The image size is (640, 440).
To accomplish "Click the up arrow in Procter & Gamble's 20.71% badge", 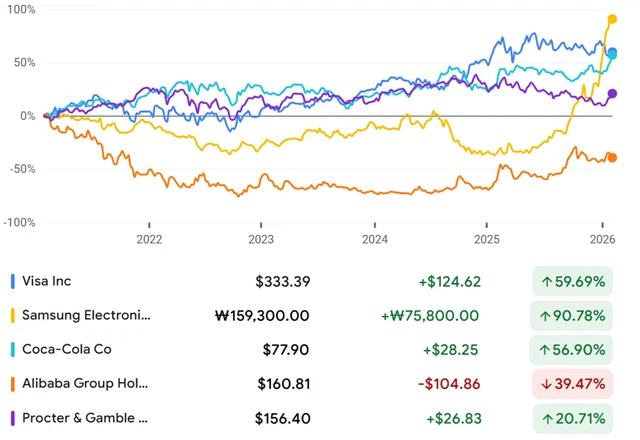I will (x=546, y=418).
